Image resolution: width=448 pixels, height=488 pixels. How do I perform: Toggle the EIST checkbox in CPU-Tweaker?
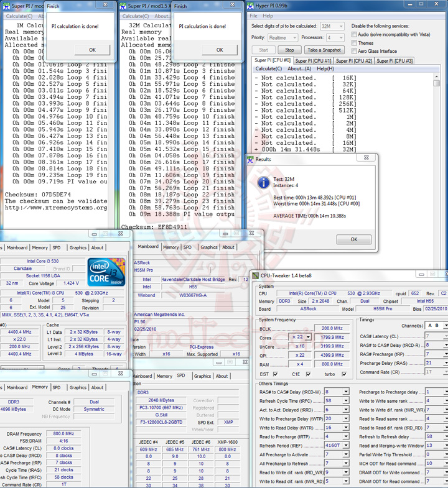[x=275, y=374]
